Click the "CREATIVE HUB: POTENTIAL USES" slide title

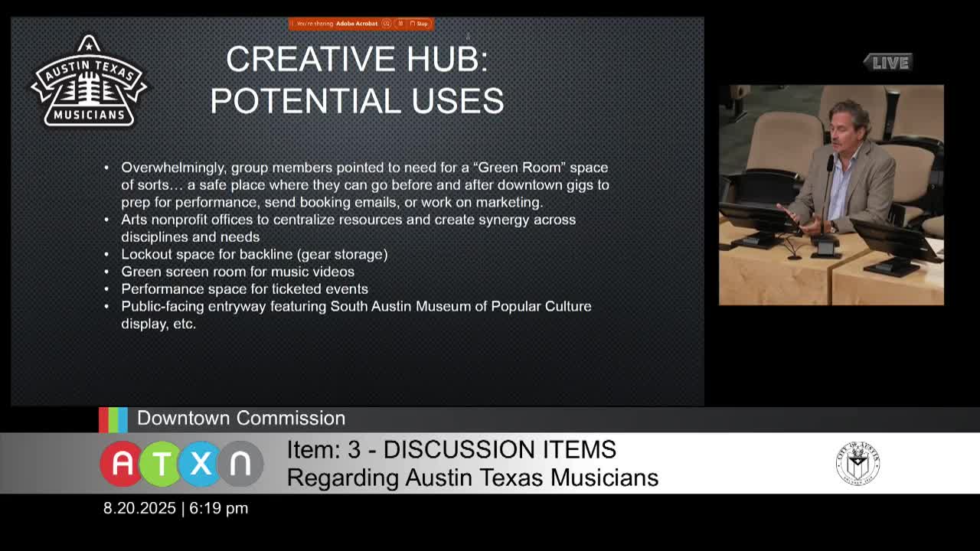(x=357, y=80)
